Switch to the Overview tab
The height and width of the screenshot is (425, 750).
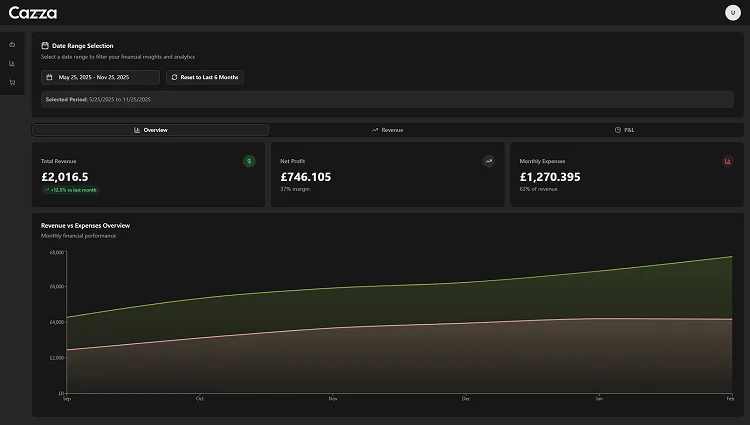[x=151, y=130]
